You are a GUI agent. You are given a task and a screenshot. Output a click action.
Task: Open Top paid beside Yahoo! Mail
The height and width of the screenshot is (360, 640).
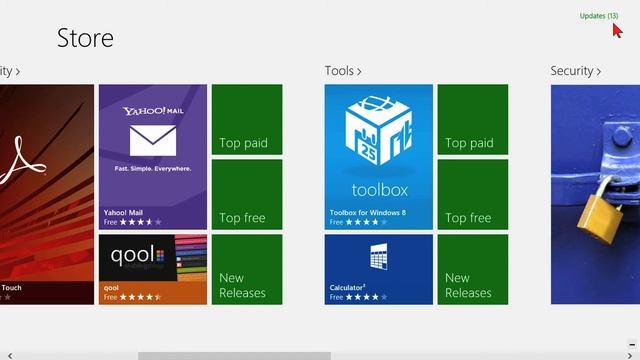247,120
